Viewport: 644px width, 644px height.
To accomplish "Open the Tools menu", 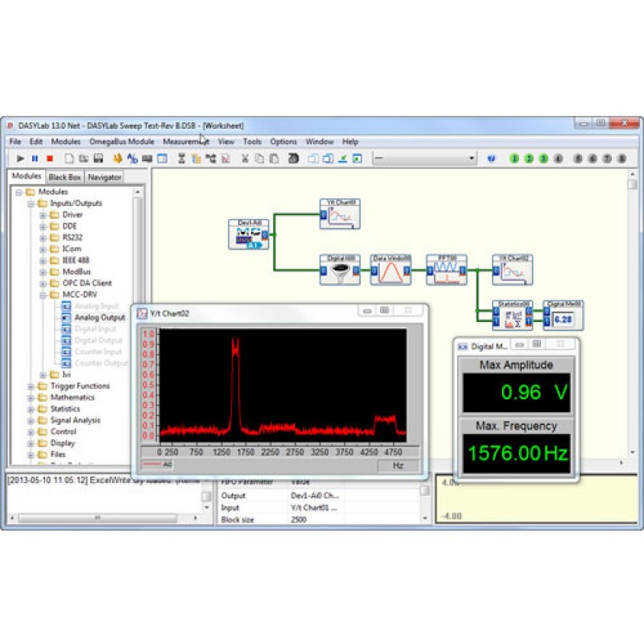I will [x=252, y=142].
